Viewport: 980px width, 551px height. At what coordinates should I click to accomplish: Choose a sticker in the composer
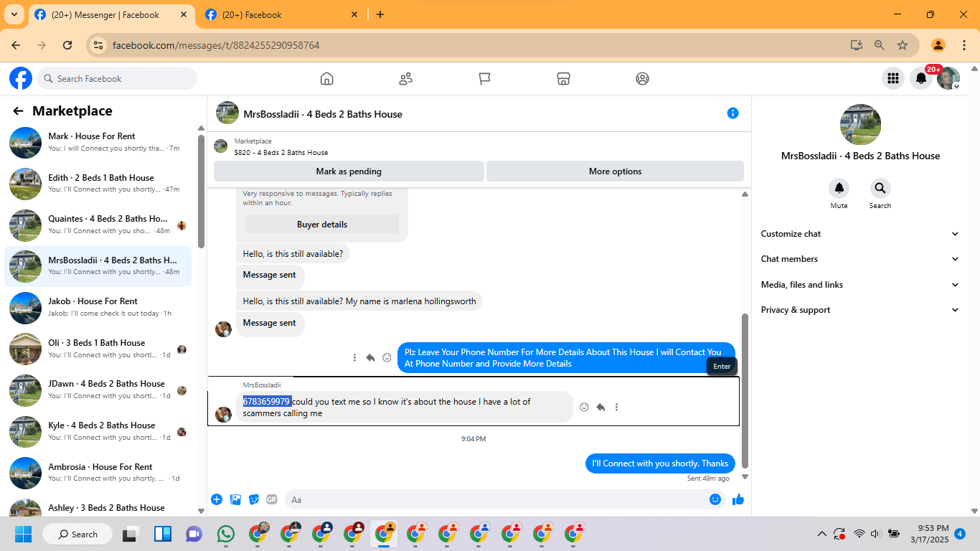(254, 499)
